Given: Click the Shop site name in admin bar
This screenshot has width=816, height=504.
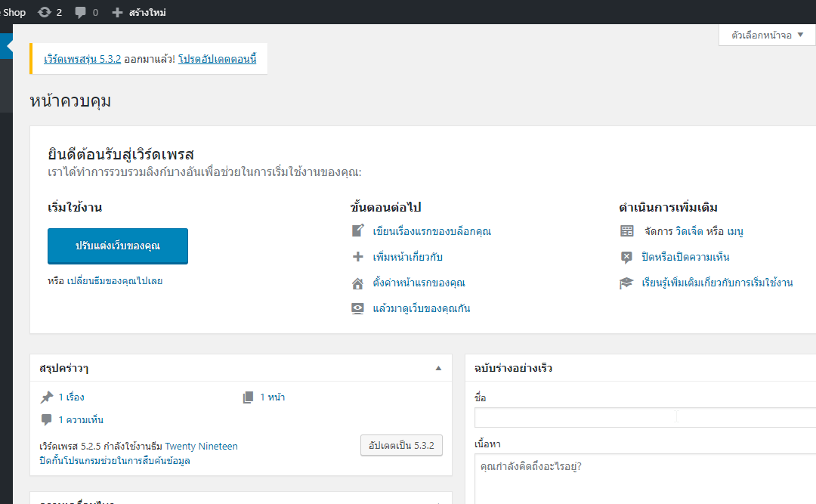Looking at the screenshot, I should click(14, 12).
